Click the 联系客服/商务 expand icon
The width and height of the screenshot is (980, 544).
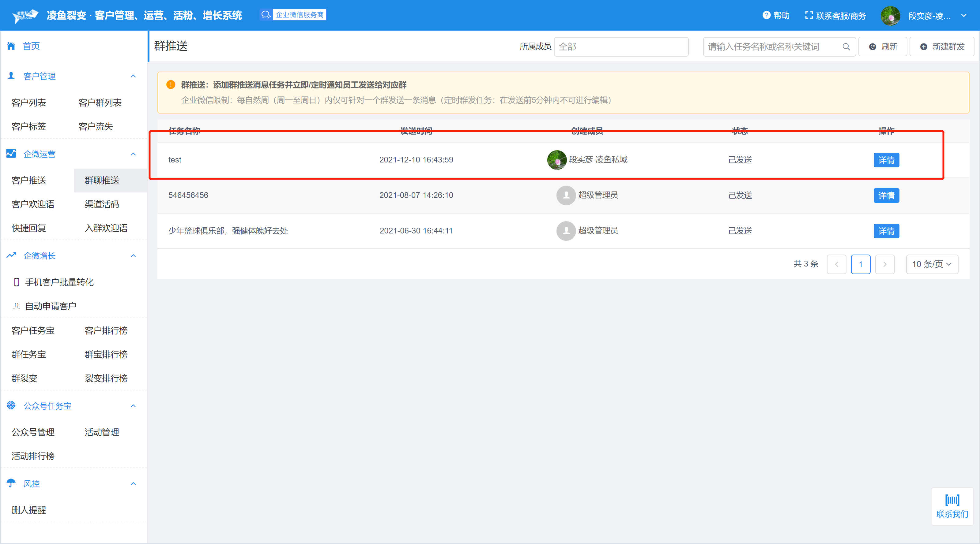point(809,15)
